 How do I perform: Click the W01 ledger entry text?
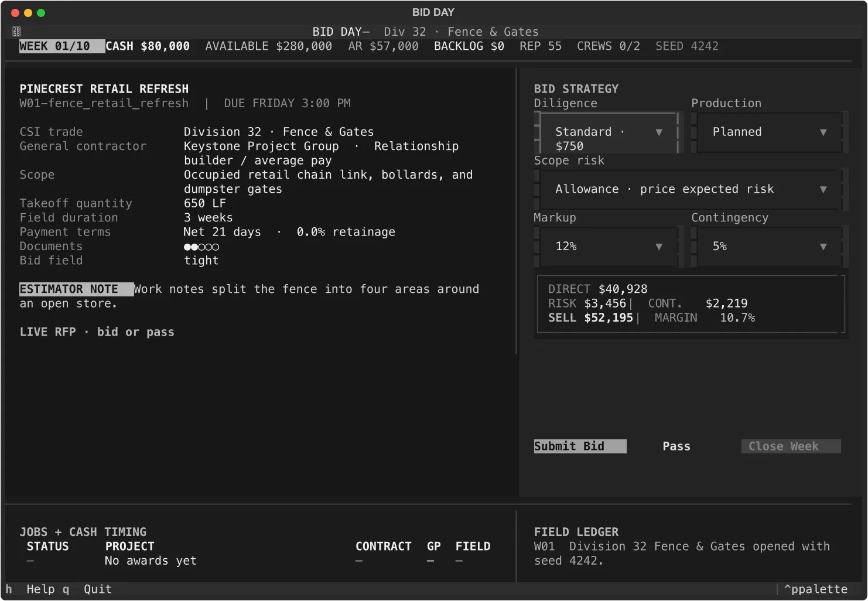tap(682, 554)
